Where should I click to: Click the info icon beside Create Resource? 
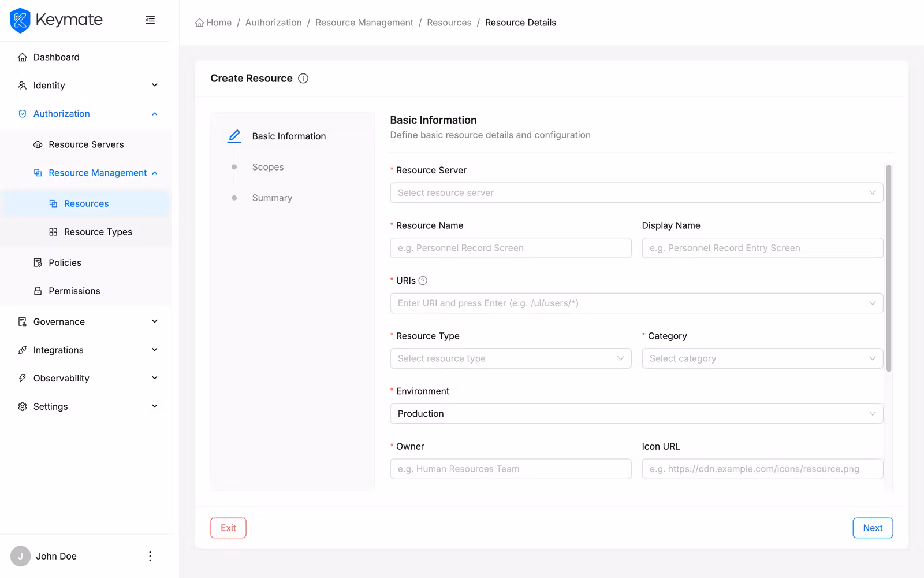click(303, 79)
